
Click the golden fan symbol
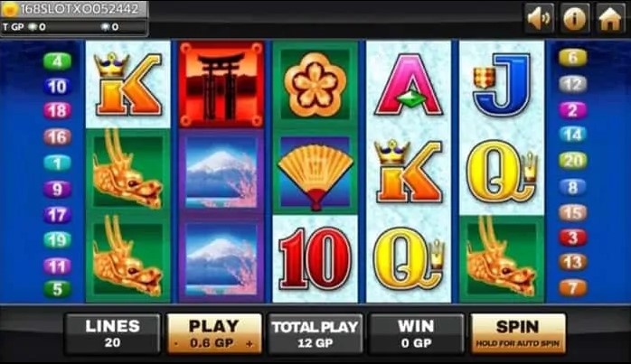point(315,173)
